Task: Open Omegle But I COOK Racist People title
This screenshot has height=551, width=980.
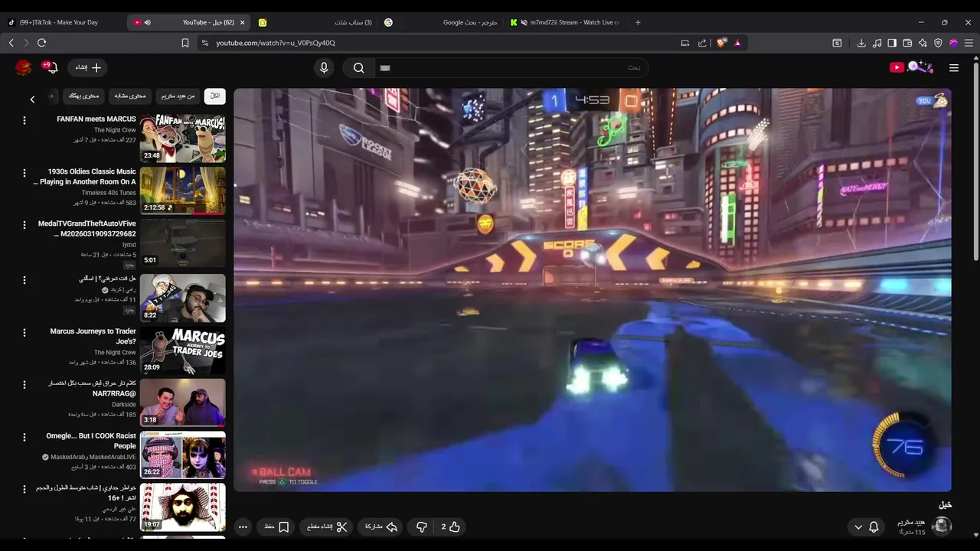Action: point(90,441)
